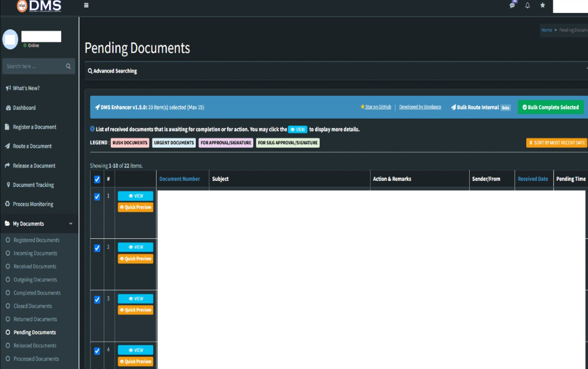Click the VIEW button in row 1

pyautogui.click(x=135, y=196)
